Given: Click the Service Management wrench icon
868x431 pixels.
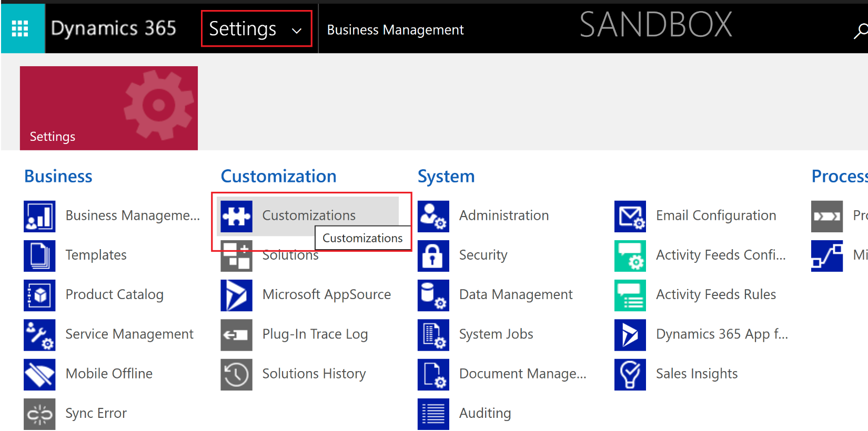Looking at the screenshot, I should point(39,335).
